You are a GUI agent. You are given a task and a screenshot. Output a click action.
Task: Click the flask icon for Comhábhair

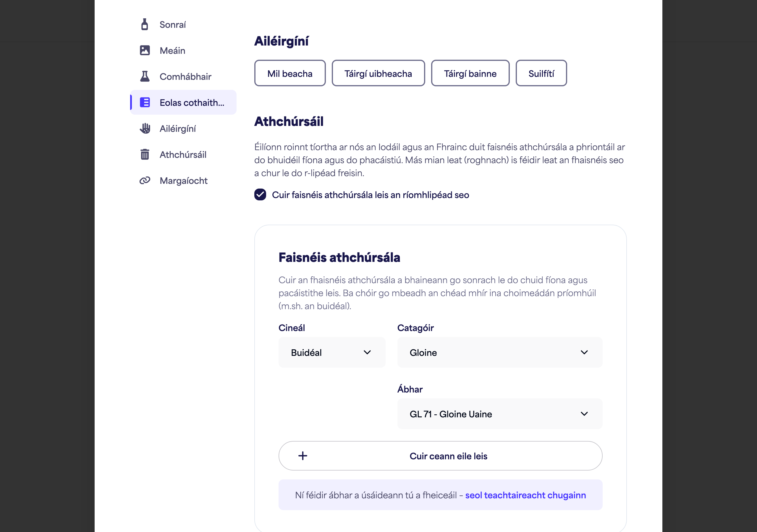tap(145, 77)
